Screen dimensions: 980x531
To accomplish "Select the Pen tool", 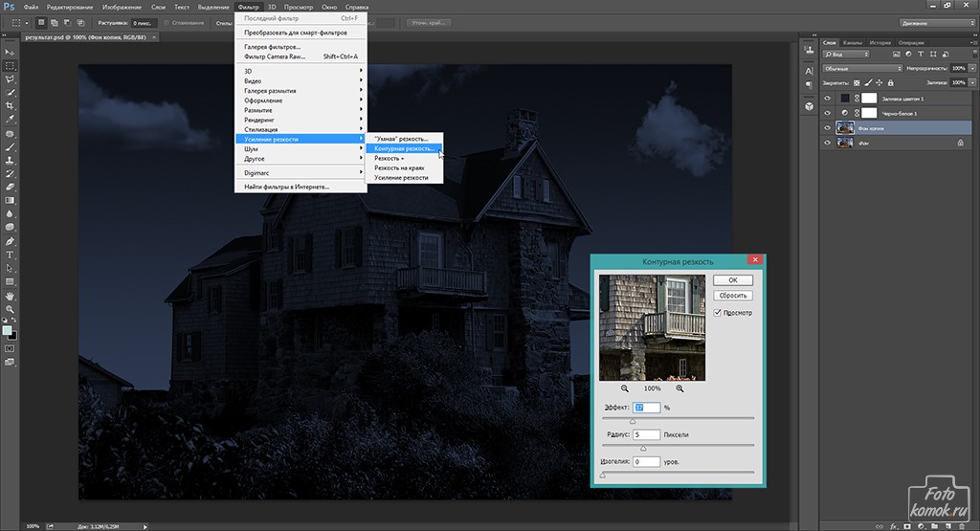I will [10, 242].
